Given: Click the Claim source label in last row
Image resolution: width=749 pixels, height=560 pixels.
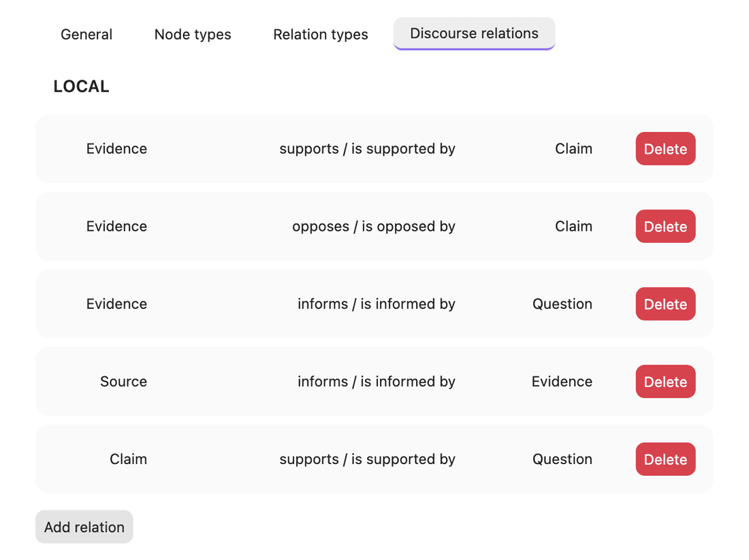Looking at the screenshot, I should click(x=129, y=459).
